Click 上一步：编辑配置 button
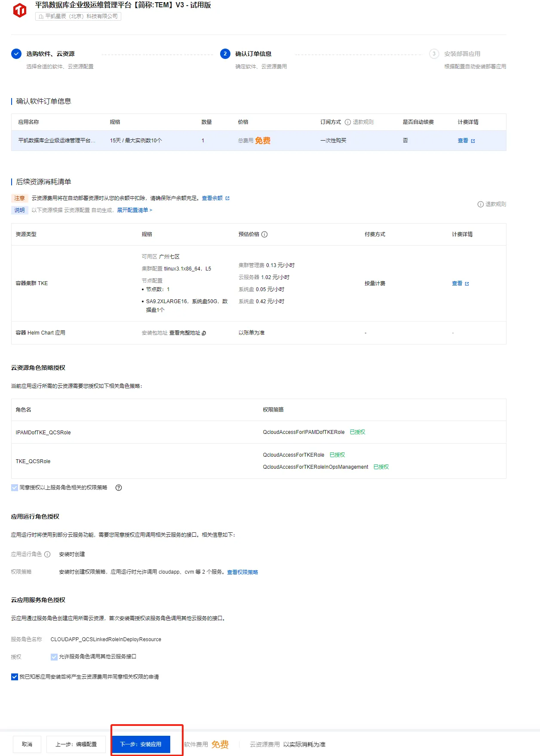 tap(76, 744)
